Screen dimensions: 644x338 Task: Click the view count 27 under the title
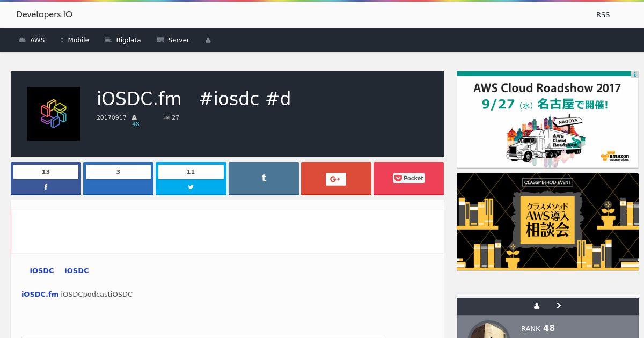tap(175, 117)
